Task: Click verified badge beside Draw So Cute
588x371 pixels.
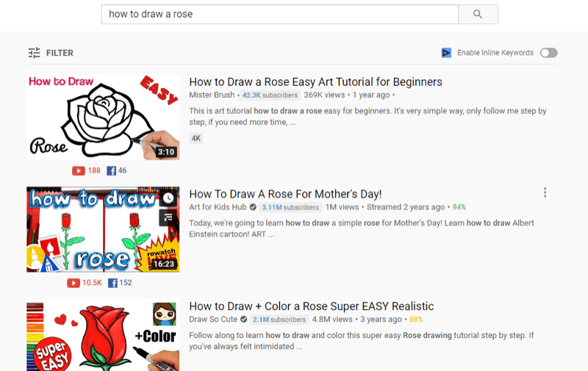Action: coord(244,320)
